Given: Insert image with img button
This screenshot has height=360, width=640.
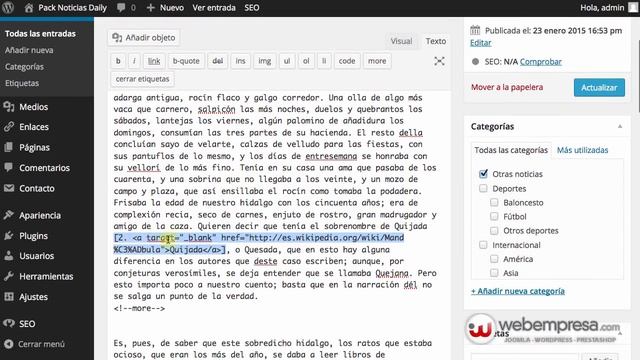Looking at the screenshot, I should pos(264,61).
